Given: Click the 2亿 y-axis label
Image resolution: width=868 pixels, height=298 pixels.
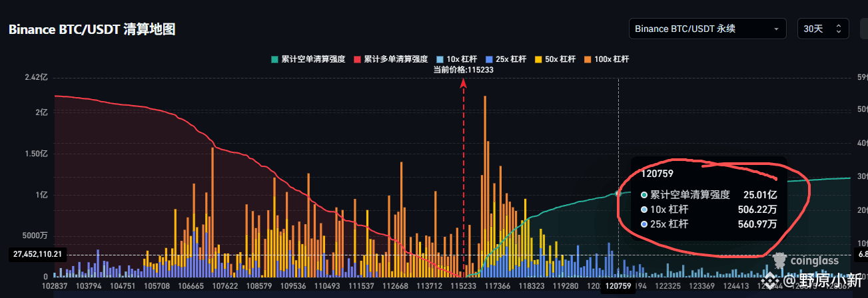Looking at the screenshot, I should (41, 112).
